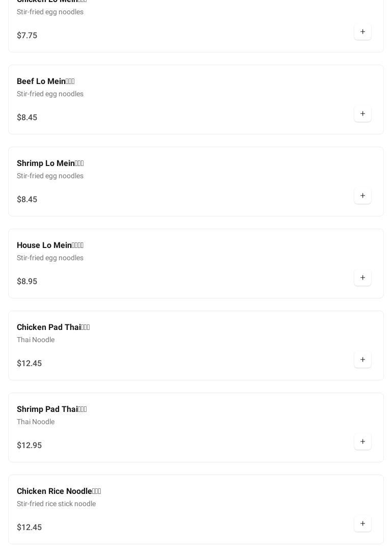Add Chicken Pad Thai with plus icon
The image size is (392, 554).
(x=362, y=359)
